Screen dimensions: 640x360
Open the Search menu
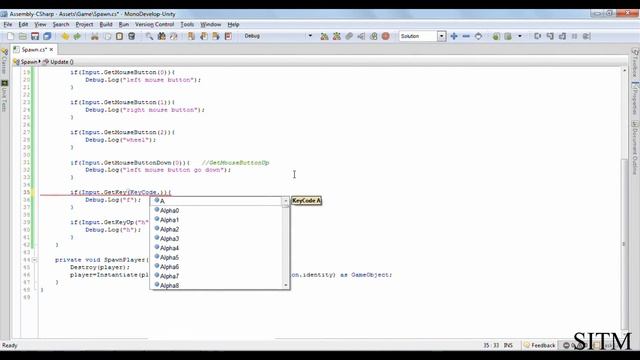point(61,24)
